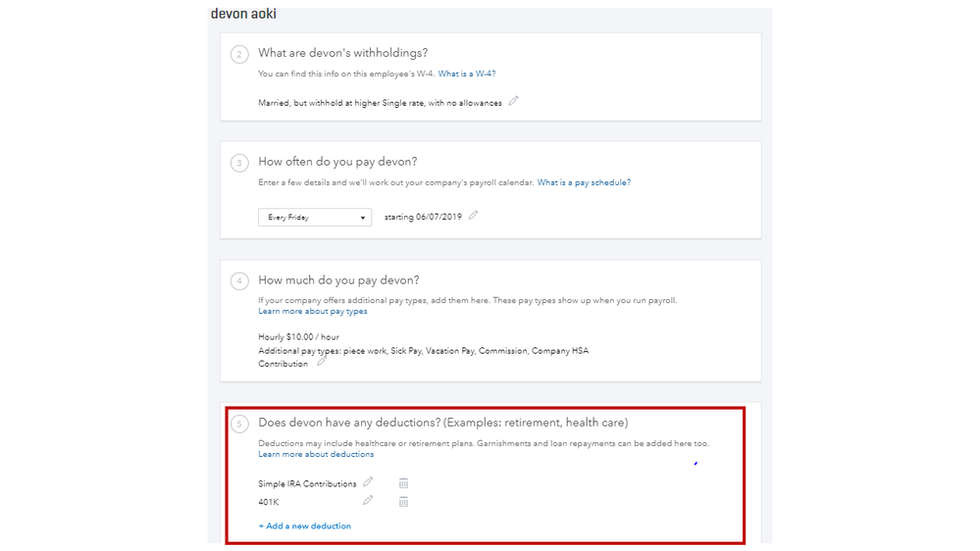Click the step 5 circle for deductions
This screenshot has height=551, width=980.
[x=239, y=424]
